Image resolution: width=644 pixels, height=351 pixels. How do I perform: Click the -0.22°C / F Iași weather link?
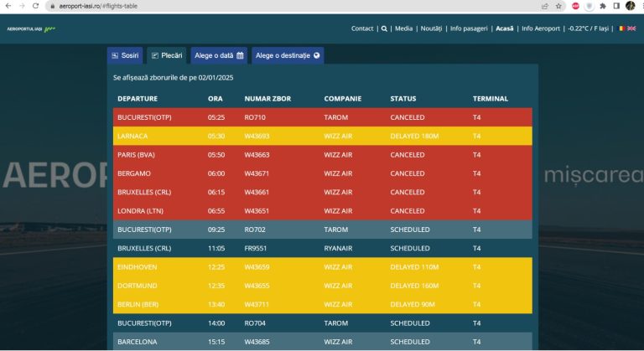(x=588, y=28)
